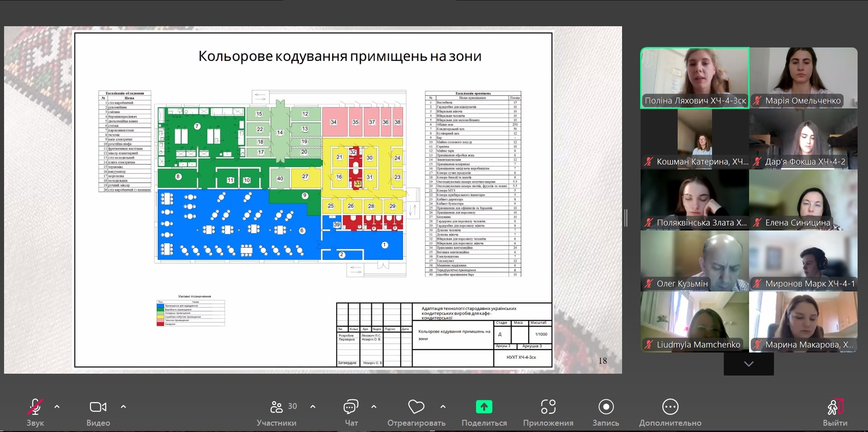Select Елена Синицина video tile
This screenshot has height=432, width=868.
(x=803, y=200)
